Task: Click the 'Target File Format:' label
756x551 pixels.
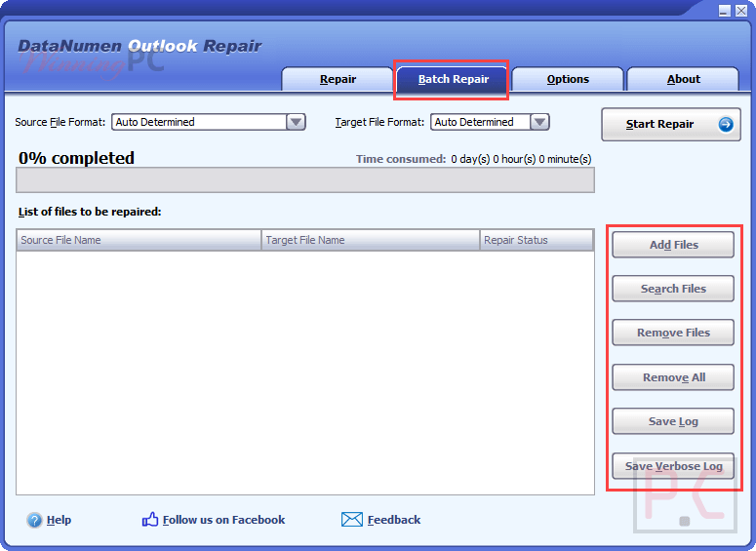Action: pyautogui.click(x=379, y=122)
